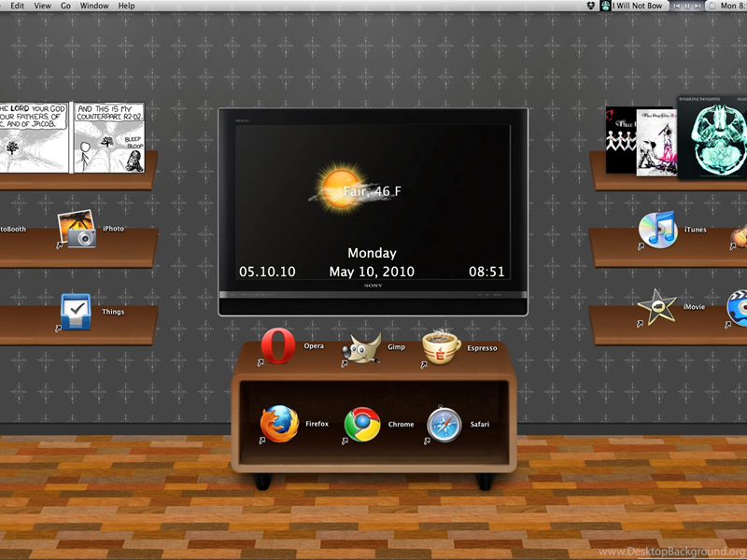Click the sun weather widget on the TV
The width and height of the screenshot is (747, 560).
click(x=336, y=189)
